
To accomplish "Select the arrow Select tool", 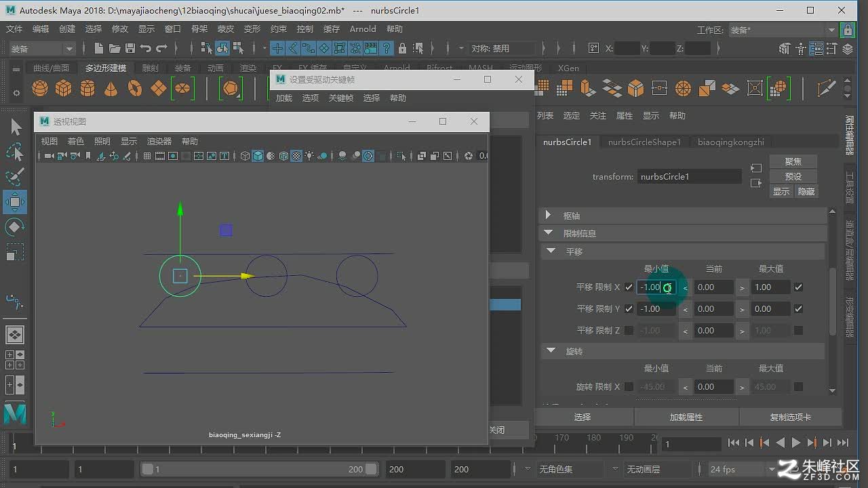I will click(15, 127).
